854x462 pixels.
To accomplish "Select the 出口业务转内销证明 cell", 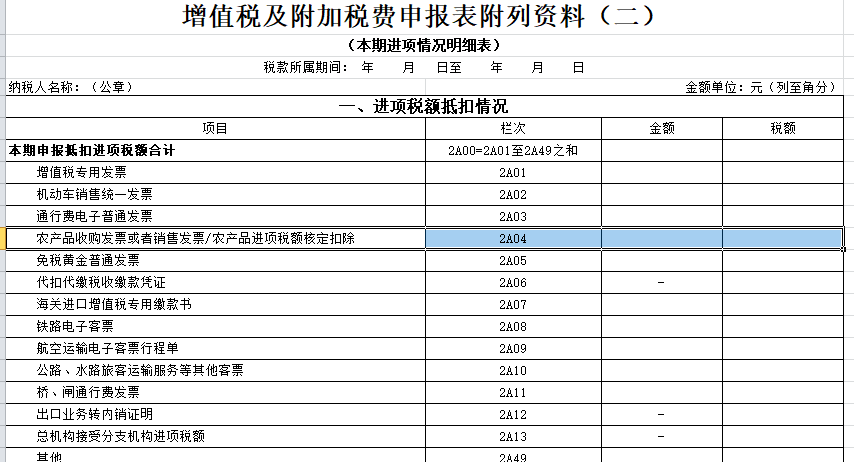I will point(215,415).
